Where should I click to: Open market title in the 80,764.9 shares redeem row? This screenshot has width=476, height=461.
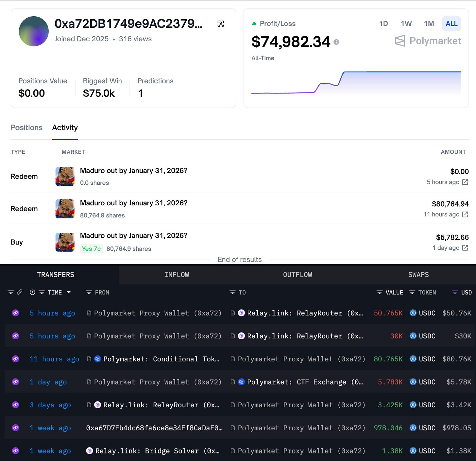coord(134,203)
